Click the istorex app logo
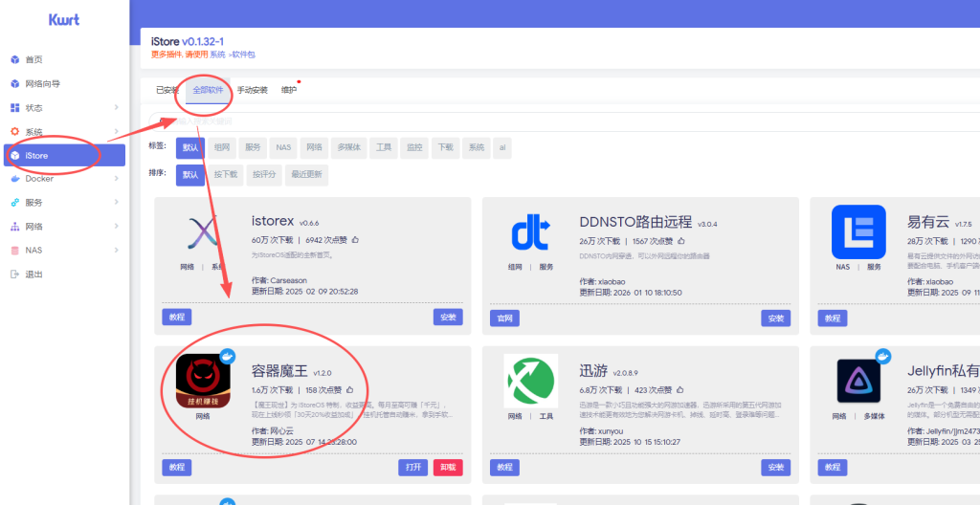 tap(203, 232)
